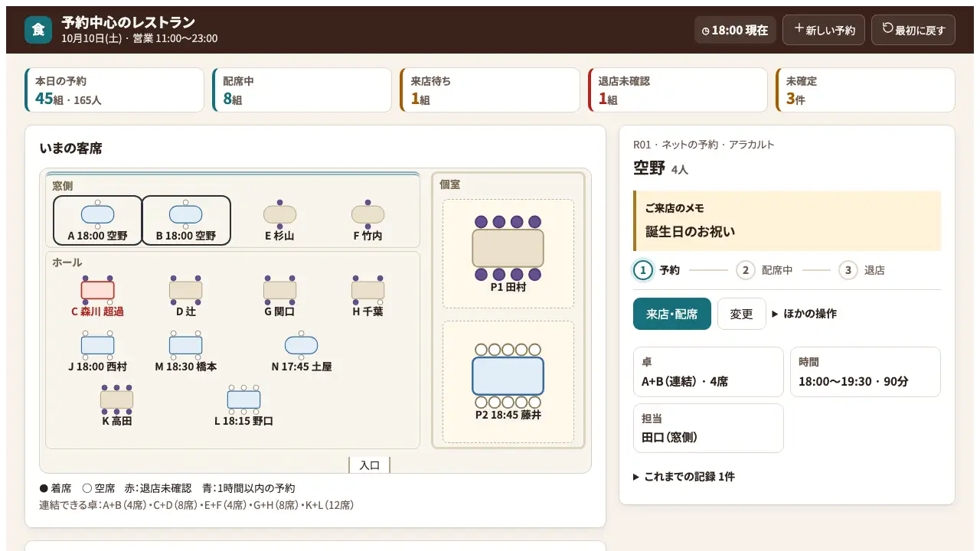Select table M 18:30 橋本
Image resolution: width=980 pixels, height=551 pixels.
click(186, 351)
